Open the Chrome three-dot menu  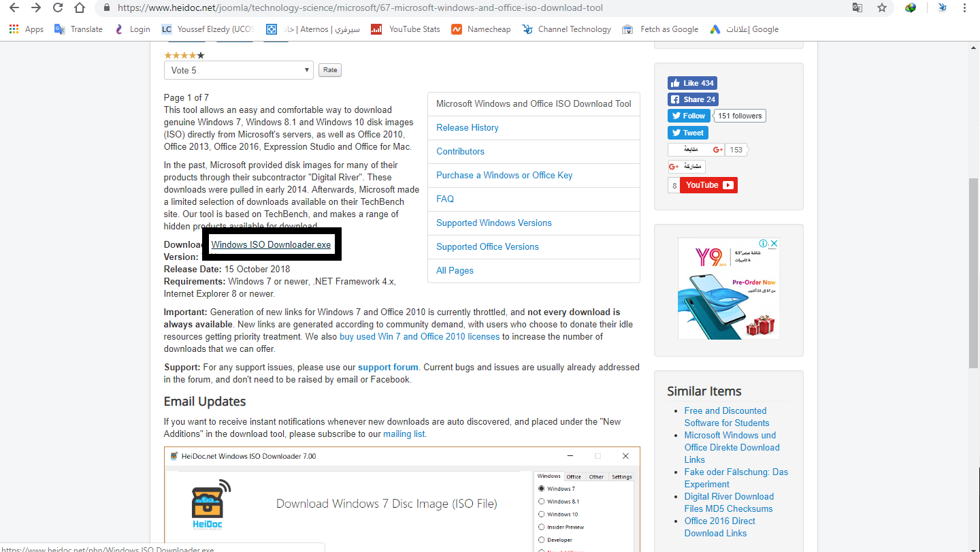tap(964, 8)
